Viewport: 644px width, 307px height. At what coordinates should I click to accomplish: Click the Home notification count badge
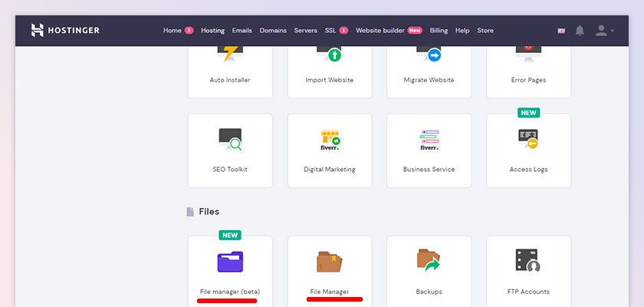tap(189, 31)
